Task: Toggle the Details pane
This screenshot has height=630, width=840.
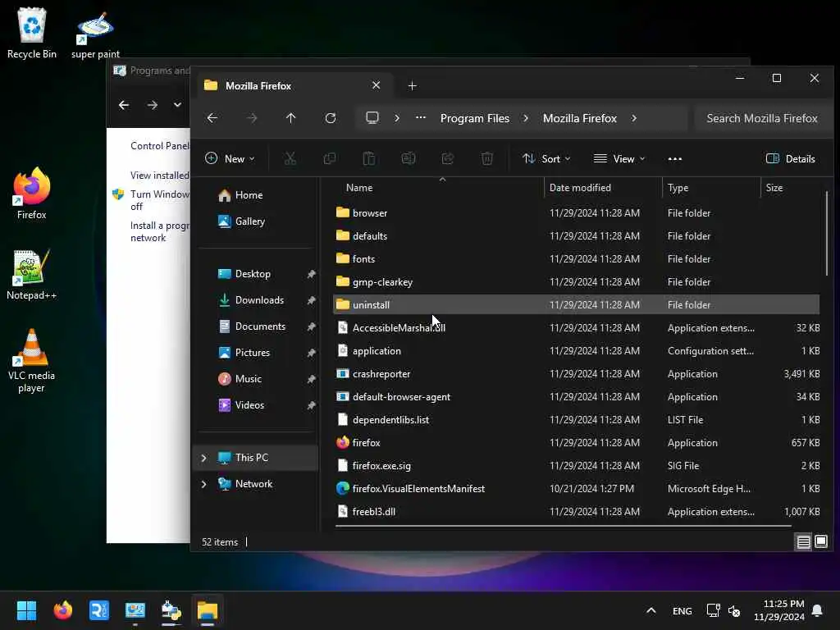Action: point(790,158)
